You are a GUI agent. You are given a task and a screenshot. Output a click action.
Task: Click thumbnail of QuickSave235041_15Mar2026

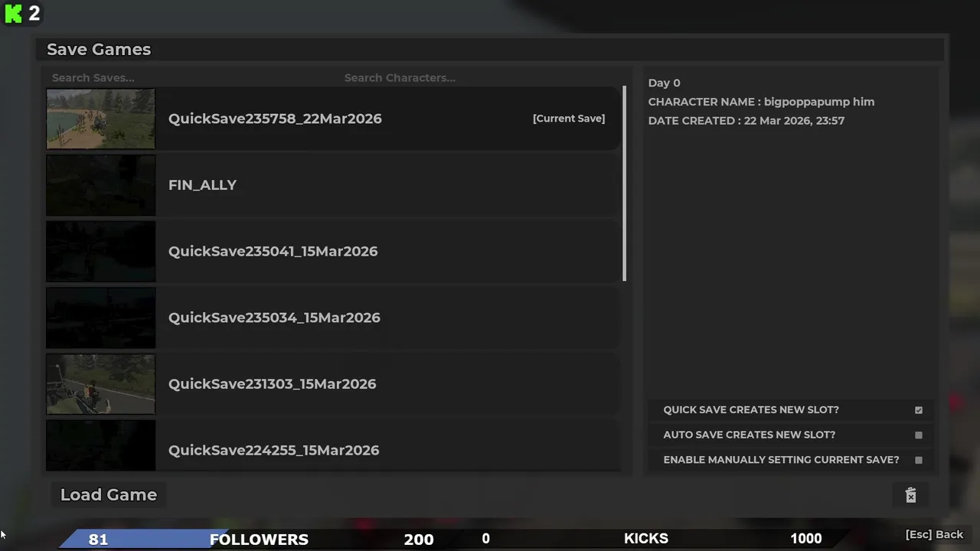click(100, 251)
